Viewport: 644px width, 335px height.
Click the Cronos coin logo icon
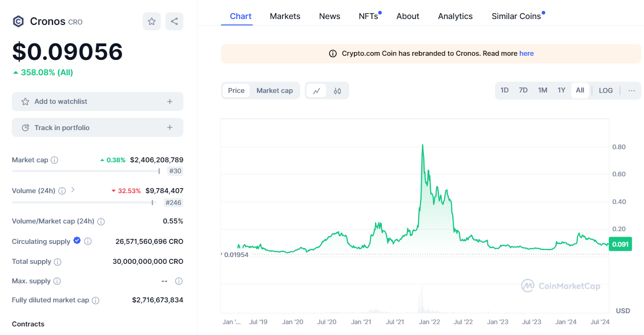tap(18, 21)
